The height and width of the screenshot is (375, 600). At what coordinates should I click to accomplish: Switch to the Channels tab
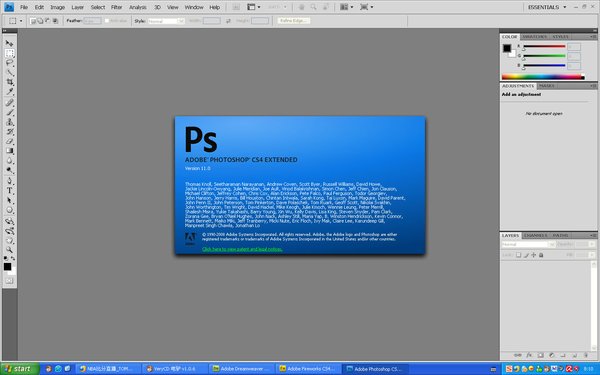(536, 235)
